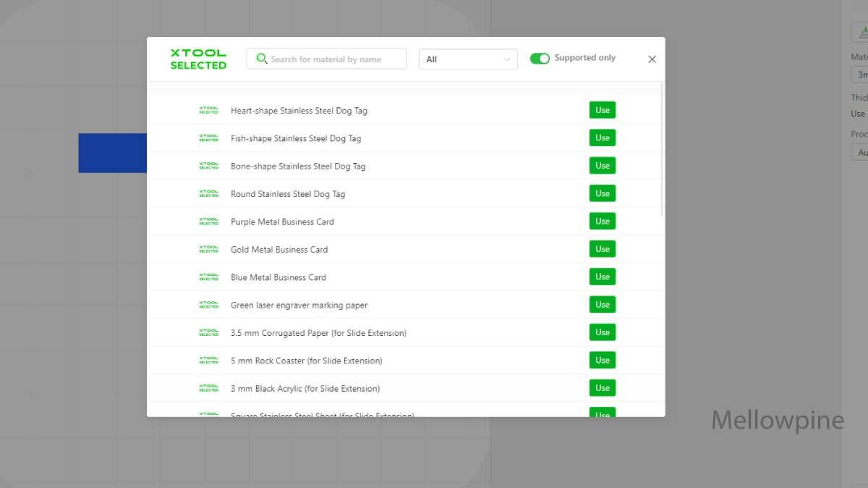Screen dimensions: 868x488
Task: Close the material selection dialog
Action: pos(652,59)
